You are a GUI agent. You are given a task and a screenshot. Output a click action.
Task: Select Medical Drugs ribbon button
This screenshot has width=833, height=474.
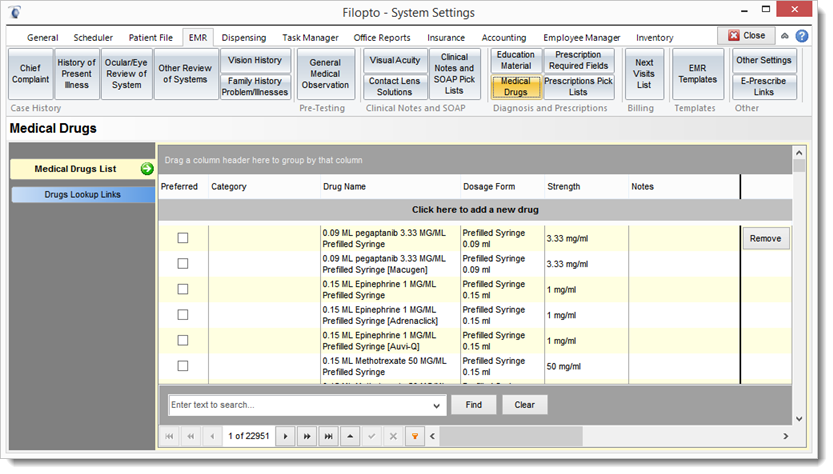coord(516,87)
